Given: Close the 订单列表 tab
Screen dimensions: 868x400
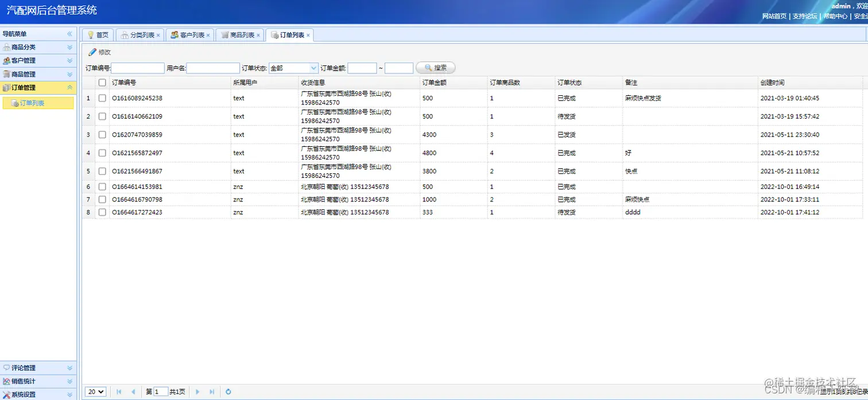Looking at the screenshot, I should [308, 36].
